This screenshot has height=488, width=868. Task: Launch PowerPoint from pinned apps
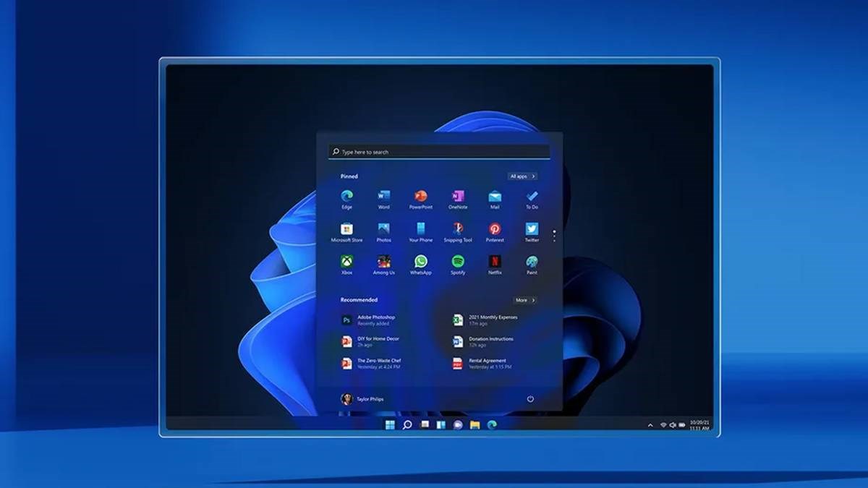coord(421,199)
